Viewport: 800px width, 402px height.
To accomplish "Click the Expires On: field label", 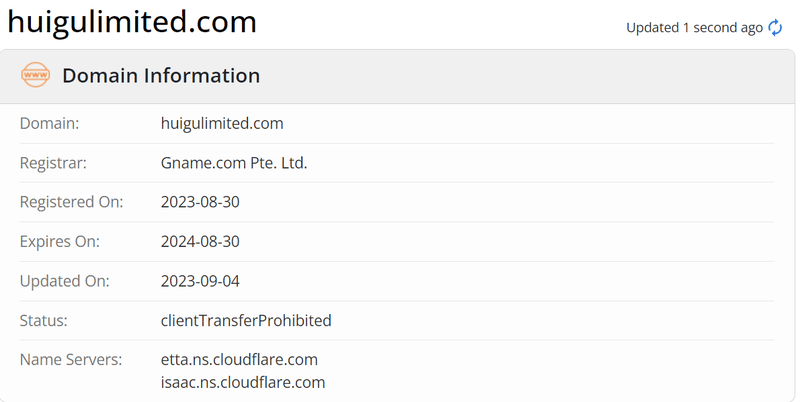I will coord(60,241).
